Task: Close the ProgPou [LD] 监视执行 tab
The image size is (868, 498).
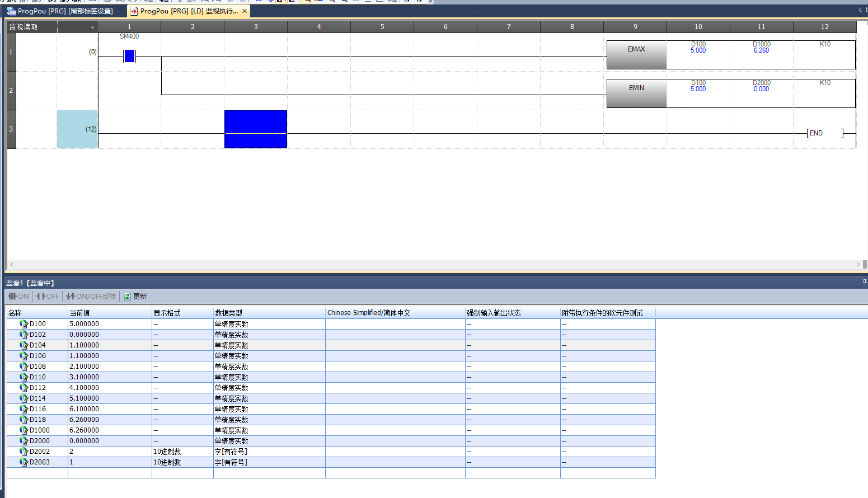Action: point(245,11)
